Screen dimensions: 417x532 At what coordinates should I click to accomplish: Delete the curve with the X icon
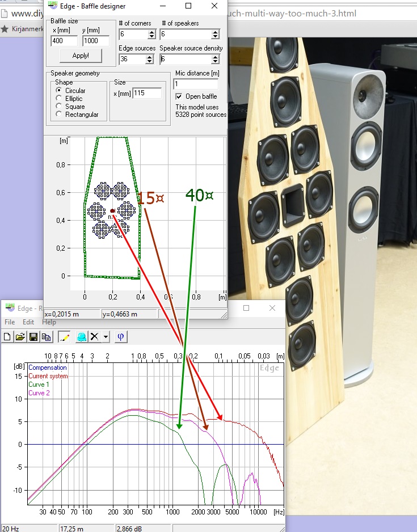pyautogui.click(x=94, y=337)
